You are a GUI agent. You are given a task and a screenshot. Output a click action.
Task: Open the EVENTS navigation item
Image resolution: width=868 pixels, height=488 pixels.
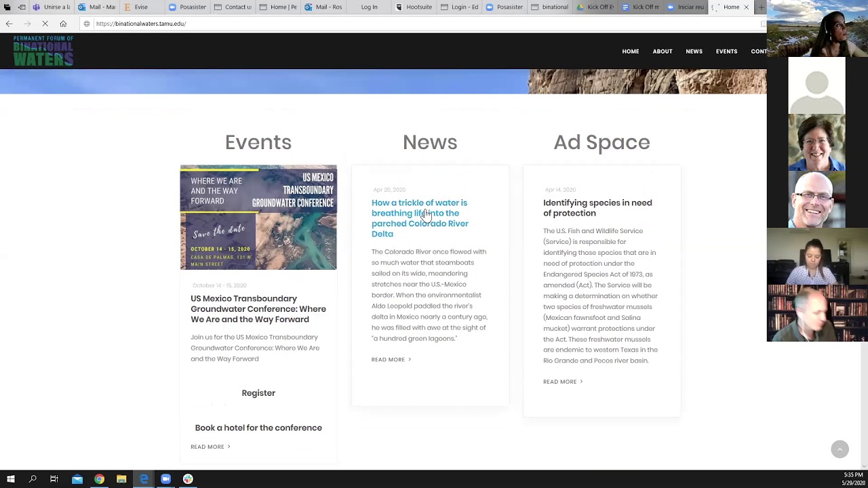[x=726, y=52]
